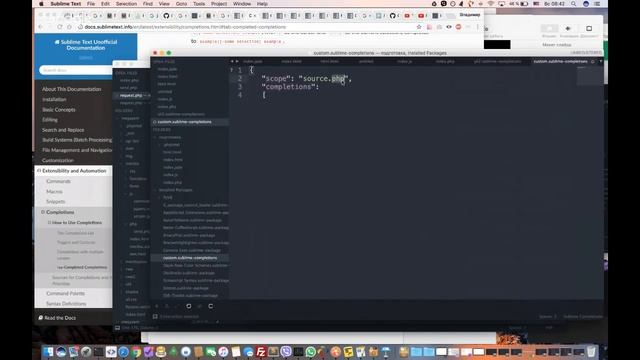Image resolution: width=640 pixels, height=360 pixels.
Task: Click the minimap at editor right
Action: click(x=589, y=76)
